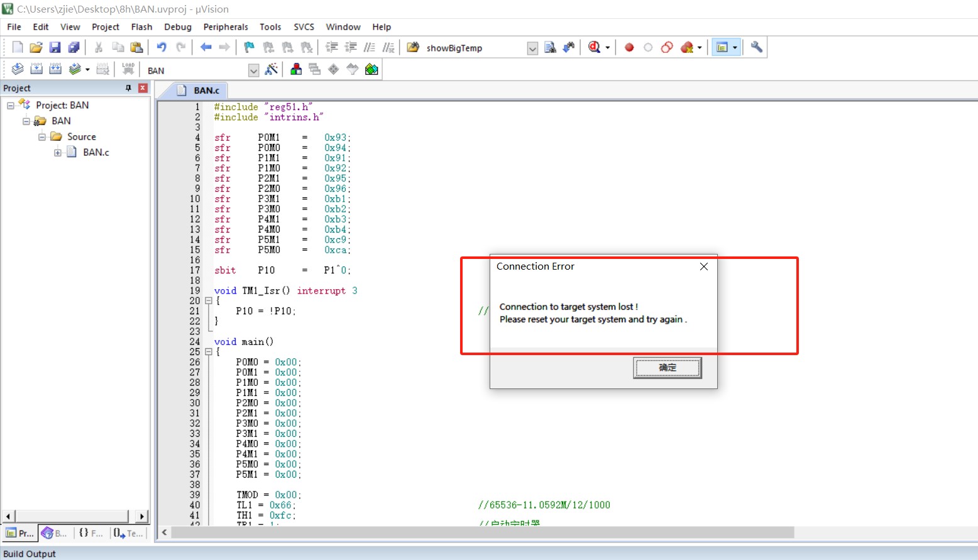Screen dimensions: 978x560
Task: Toggle bookmark with the flag icon
Action: click(x=250, y=47)
